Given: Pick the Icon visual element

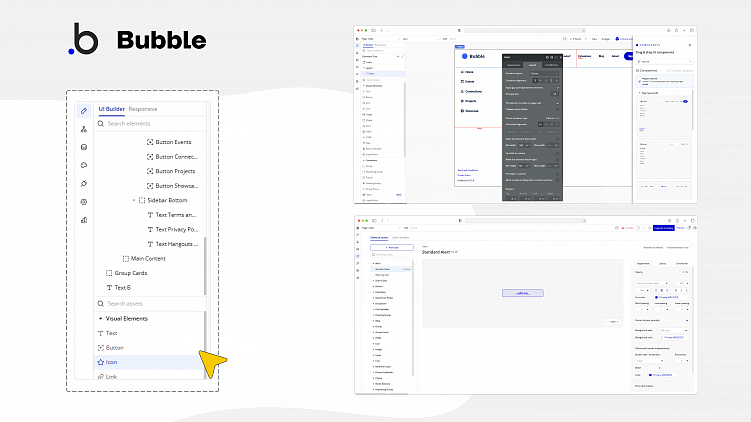Looking at the screenshot, I should (x=150, y=362).
